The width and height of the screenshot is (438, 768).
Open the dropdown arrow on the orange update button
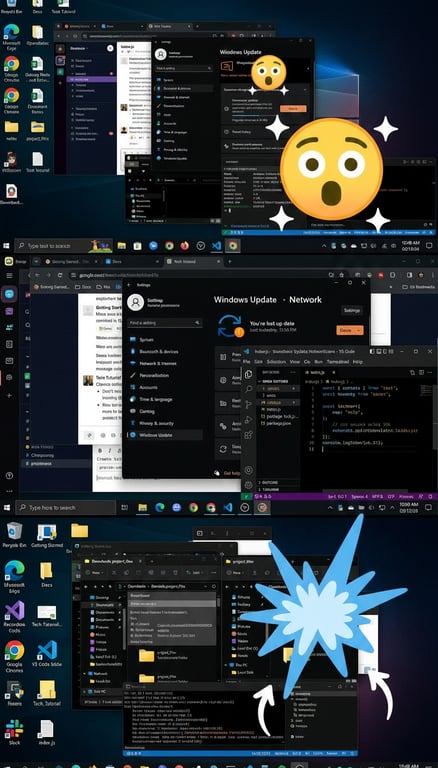pos(360,331)
